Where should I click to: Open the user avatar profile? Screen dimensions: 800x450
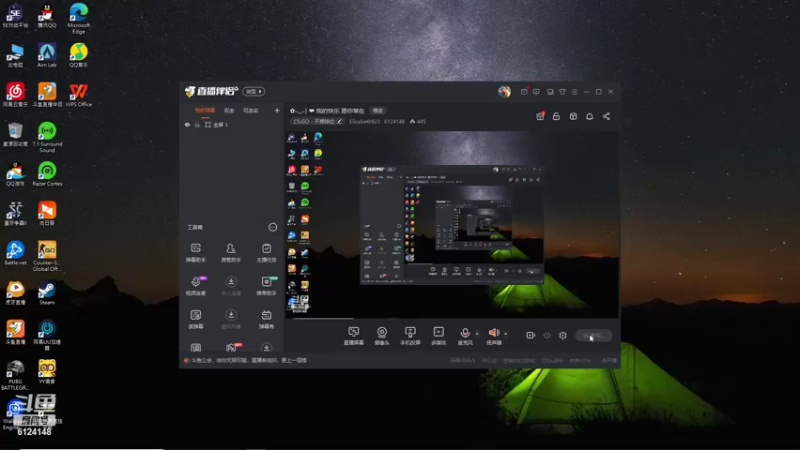tap(504, 91)
